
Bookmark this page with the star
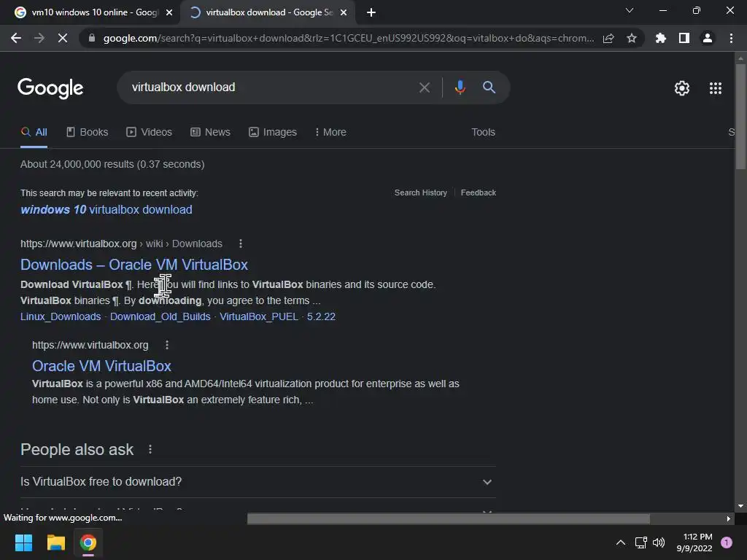632,38
